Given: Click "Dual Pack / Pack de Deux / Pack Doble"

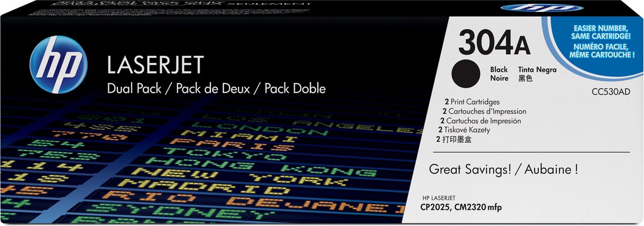Looking at the screenshot, I should tap(217, 88).
